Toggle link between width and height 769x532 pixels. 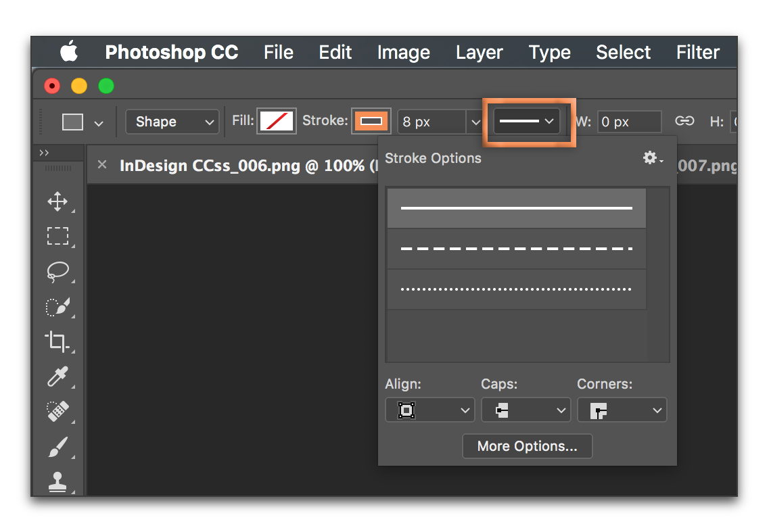pyautogui.click(x=684, y=122)
